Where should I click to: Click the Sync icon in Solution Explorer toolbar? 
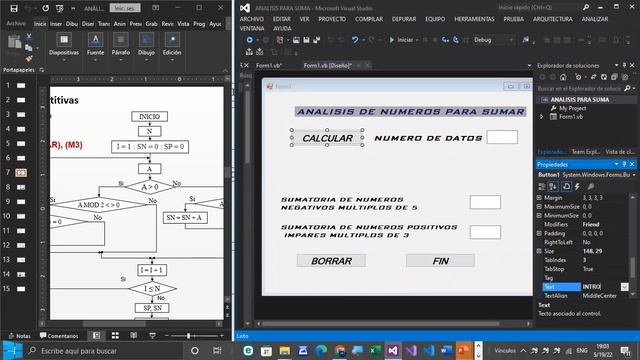tap(593, 77)
